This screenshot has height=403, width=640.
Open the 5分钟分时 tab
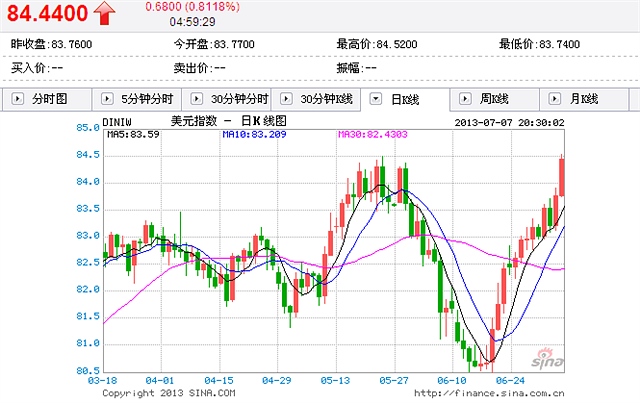click(146, 99)
